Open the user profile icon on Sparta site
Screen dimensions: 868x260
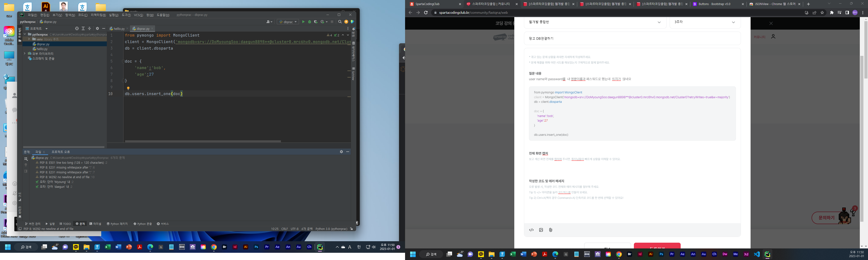point(773,36)
